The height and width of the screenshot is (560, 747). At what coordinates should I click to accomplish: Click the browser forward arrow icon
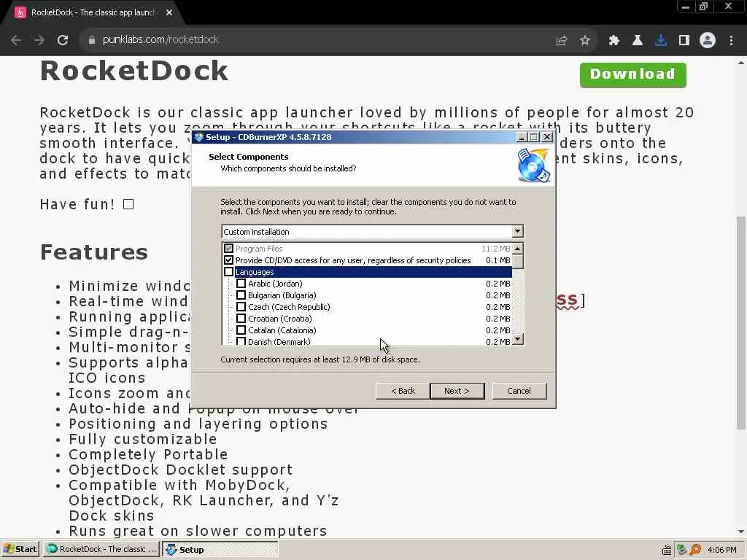point(39,40)
